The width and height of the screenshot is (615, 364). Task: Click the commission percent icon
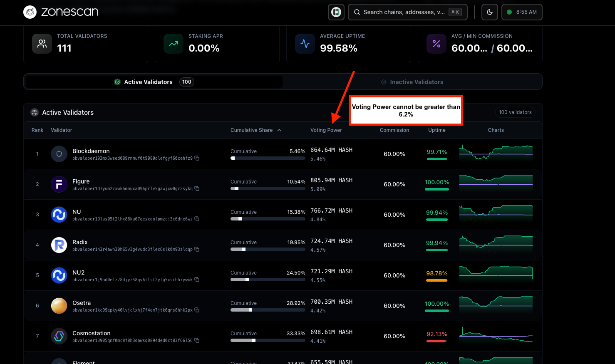tap(436, 44)
